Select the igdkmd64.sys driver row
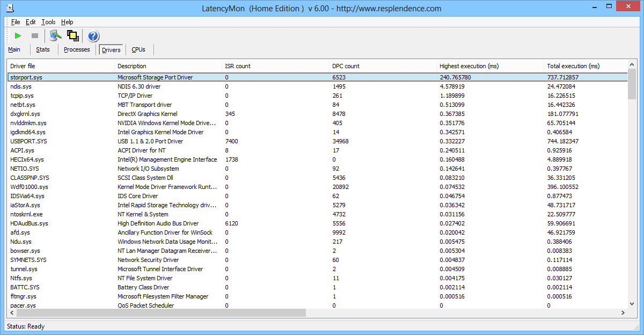This screenshot has height=335, width=644. pyautogui.click(x=318, y=132)
